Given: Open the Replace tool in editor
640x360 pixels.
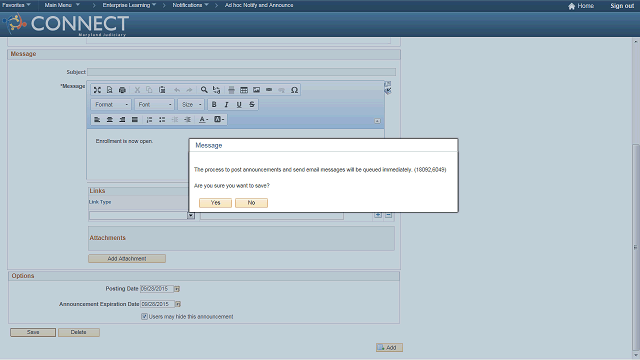Looking at the screenshot, I should [x=216, y=90].
